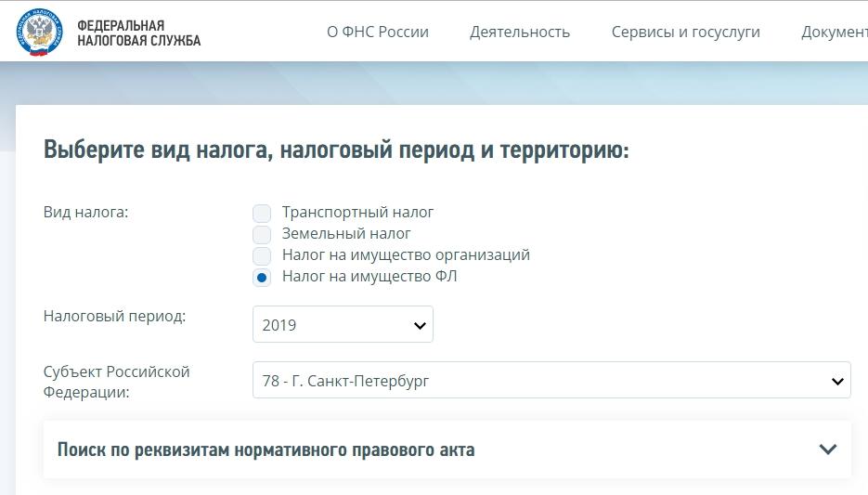This screenshot has width=868, height=495.
Task: Click the Транспортный налог label text
Action: point(357,212)
